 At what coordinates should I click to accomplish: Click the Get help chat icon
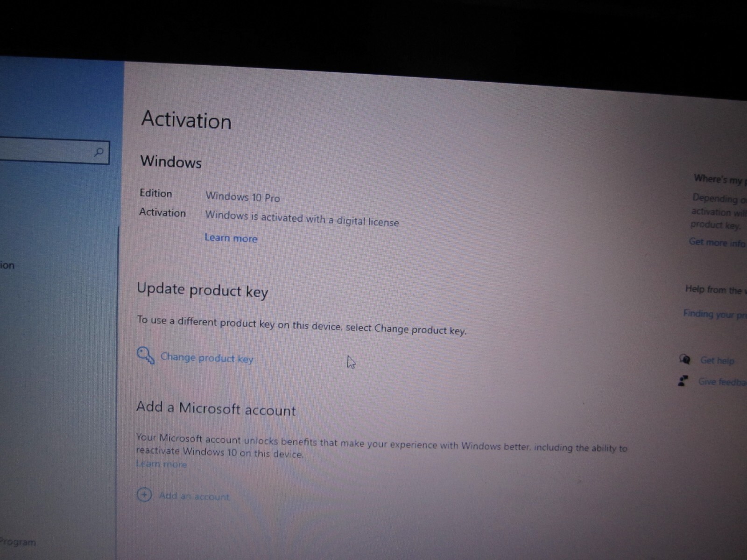point(685,359)
